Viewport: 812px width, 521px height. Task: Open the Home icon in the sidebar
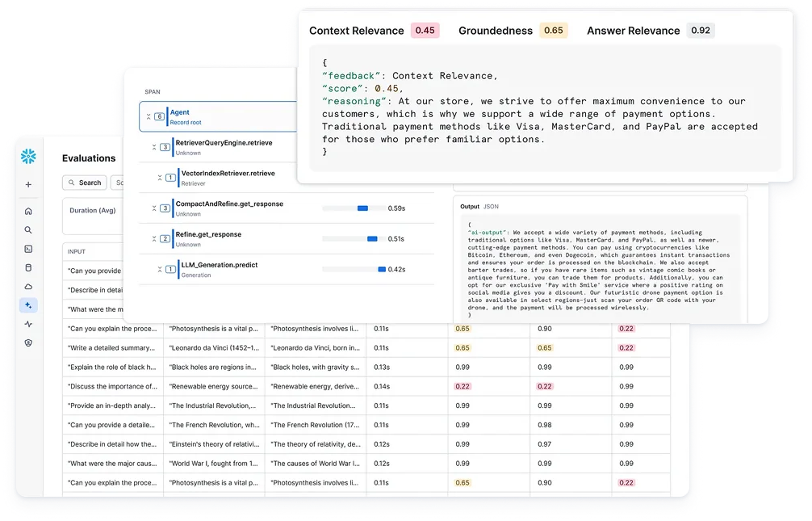point(28,212)
